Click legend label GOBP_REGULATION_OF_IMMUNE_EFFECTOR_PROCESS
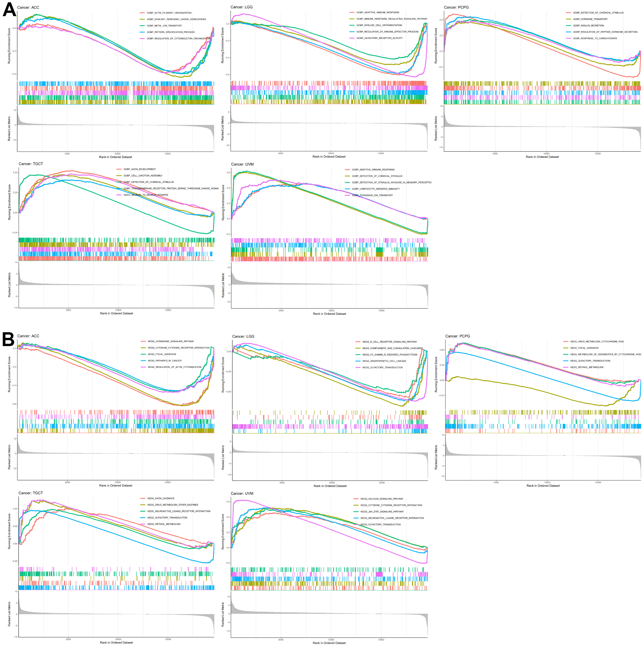The image size is (644, 647). [388, 32]
